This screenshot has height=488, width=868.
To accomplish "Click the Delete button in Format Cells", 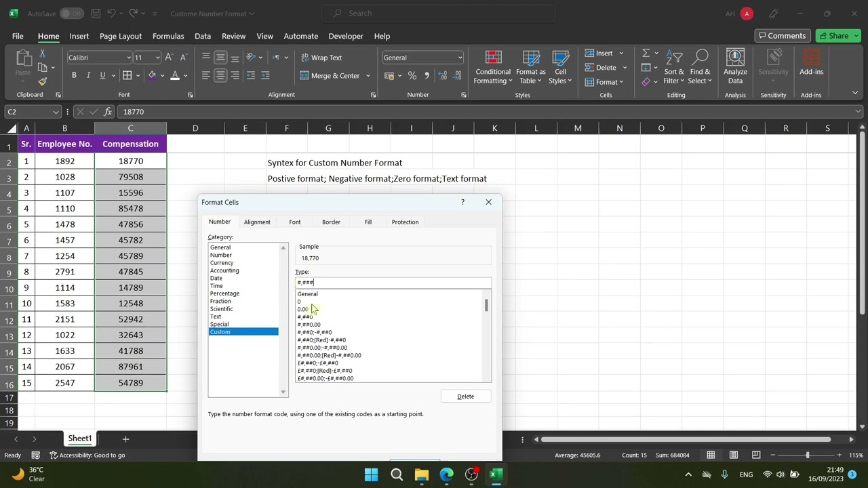I will click(466, 396).
